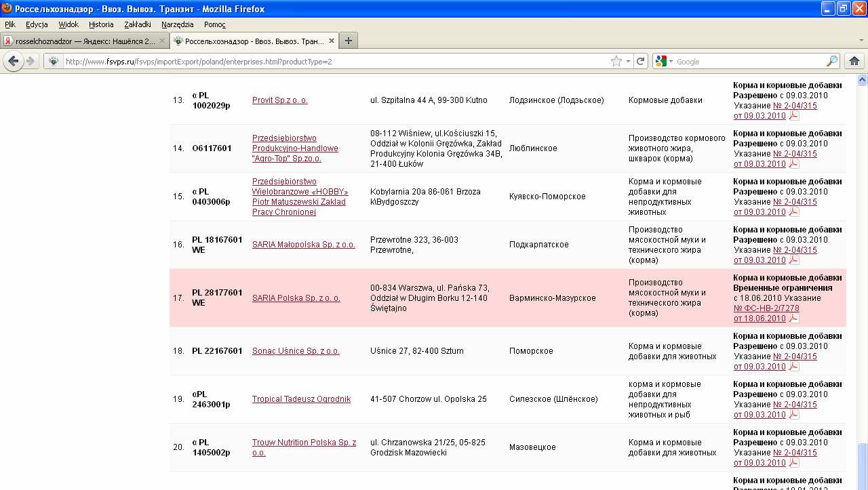The width and height of the screenshot is (868, 490).
Task: Open the Agro-Top enterprise link
Action: pyautogui.click(x=295, y=148)
